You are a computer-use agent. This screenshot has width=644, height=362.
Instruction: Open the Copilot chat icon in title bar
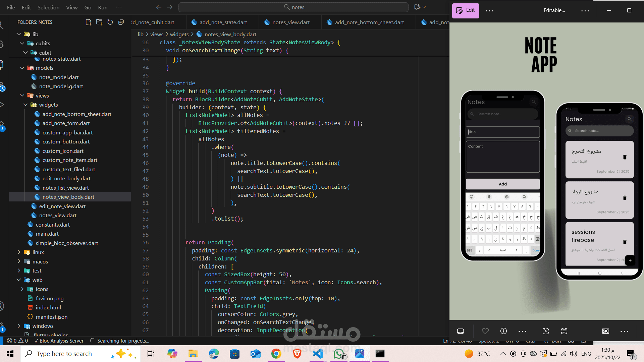[x=417, y=7]
